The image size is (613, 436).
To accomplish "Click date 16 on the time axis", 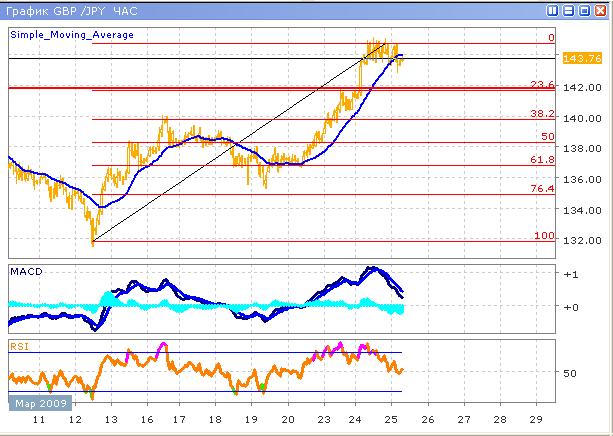I will [x=148, y=422].
